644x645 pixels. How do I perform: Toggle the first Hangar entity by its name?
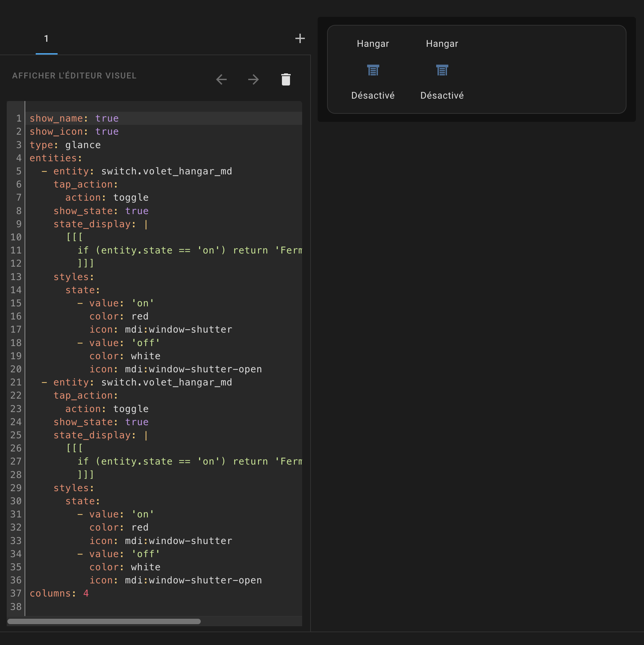[x=372, y=43]
